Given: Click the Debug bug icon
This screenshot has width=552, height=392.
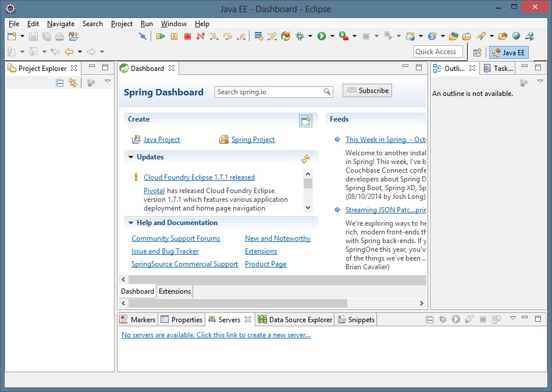Looking at the screenshot, I should point(300,36).
